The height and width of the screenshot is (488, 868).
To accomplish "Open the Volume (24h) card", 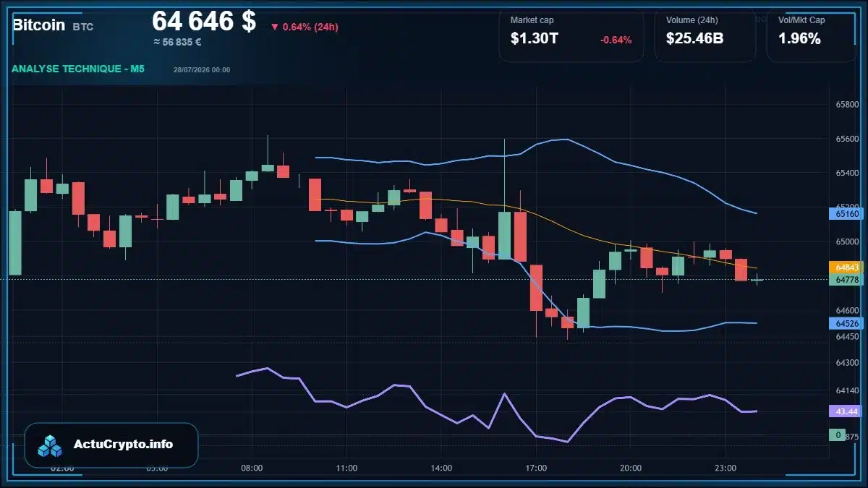I will tap(705, 36).
